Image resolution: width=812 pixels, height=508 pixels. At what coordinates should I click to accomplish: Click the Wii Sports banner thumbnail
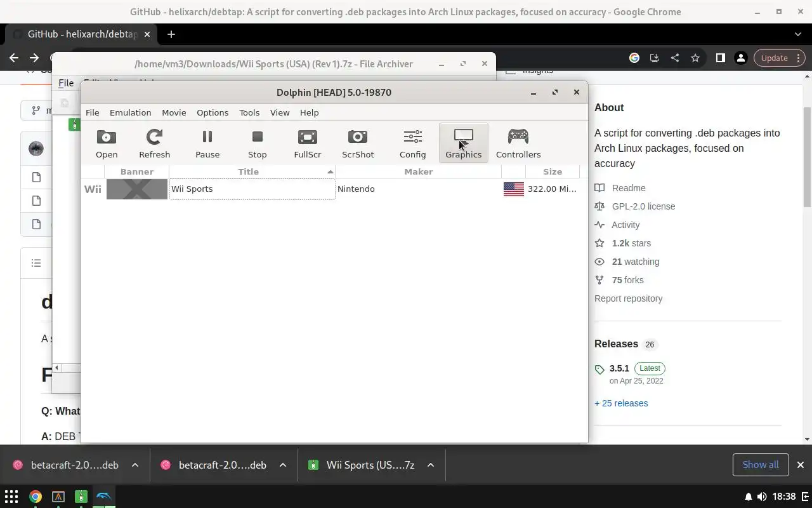click(x=137, y=189)
